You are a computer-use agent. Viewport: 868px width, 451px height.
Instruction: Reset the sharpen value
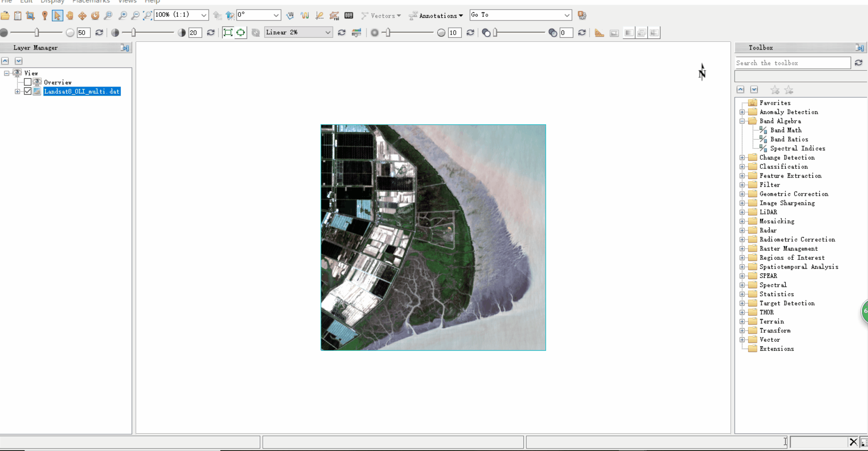coord(470,33)
